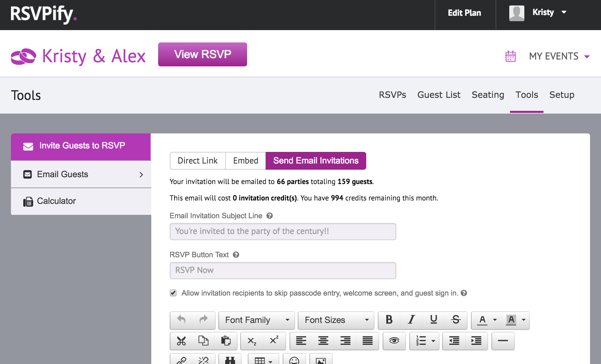Toggle the preview eye icon
The width and height of the screenshot is (601, 364).
pos(394,341)
